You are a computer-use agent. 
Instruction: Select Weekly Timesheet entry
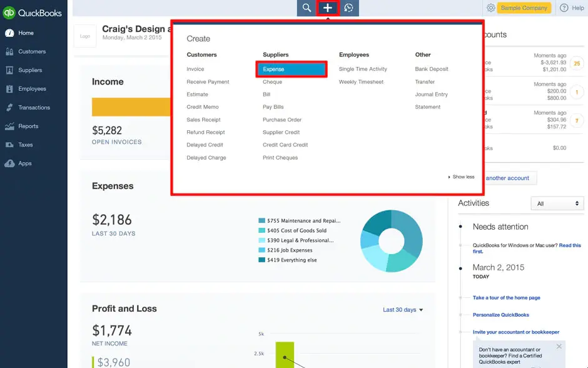click(361, 82)
